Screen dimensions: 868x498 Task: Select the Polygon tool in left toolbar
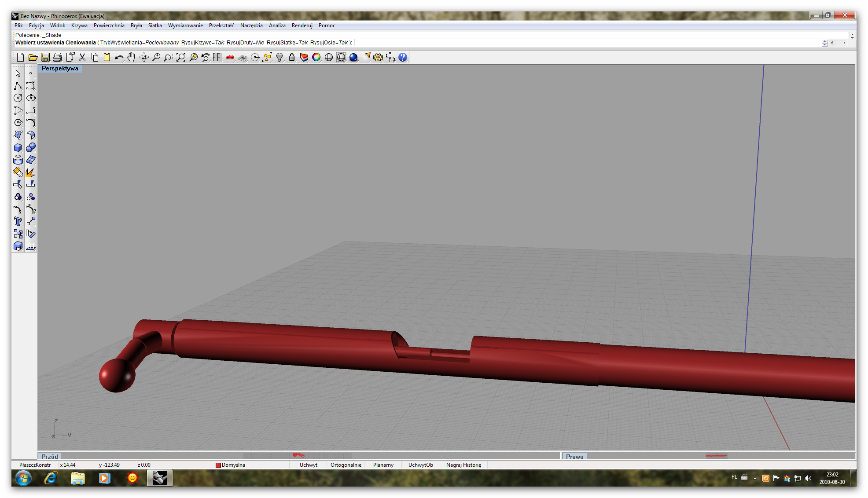pos(18,123)
